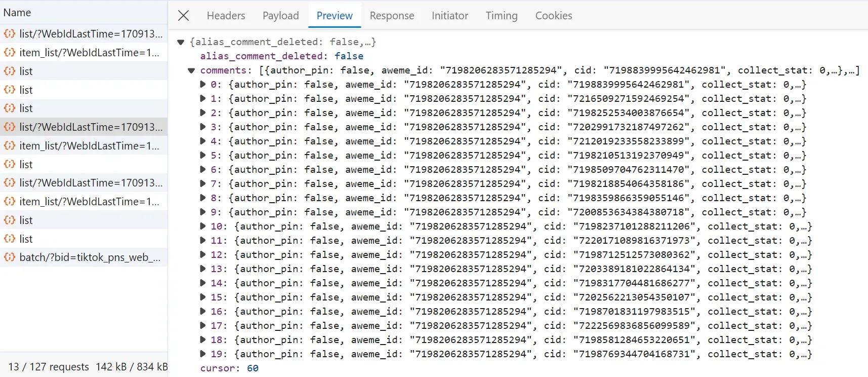Click the highlighted list/?WebIdLastTime request row
The image size is (868, 377).
[x=84, y=127]
